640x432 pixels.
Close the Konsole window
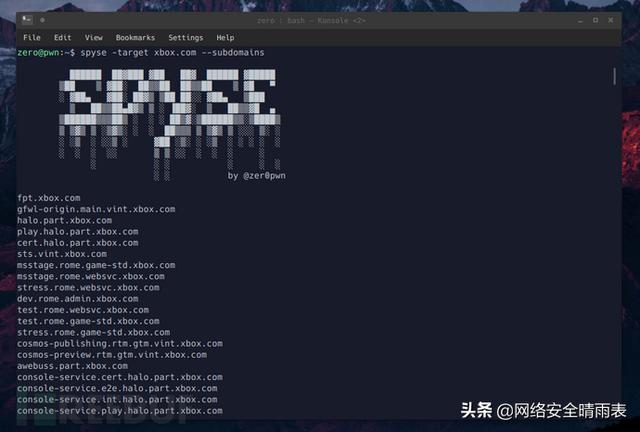pos(611,20)
